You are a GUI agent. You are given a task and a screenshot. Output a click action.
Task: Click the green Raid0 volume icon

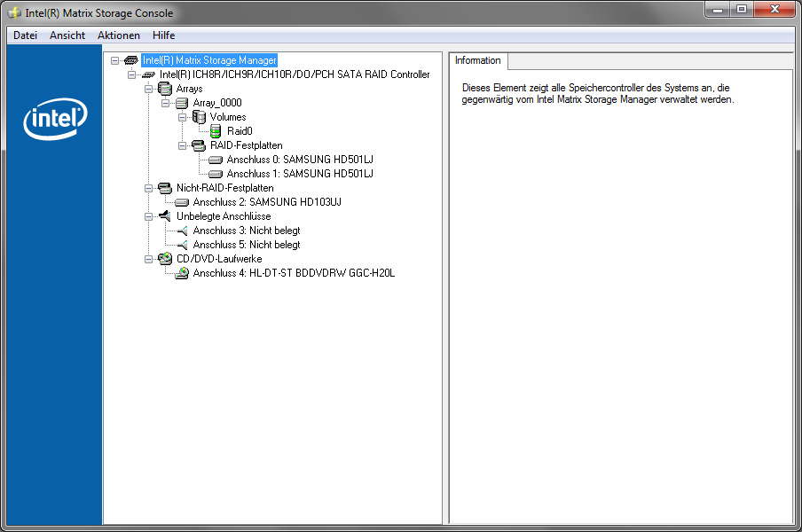tap(216, 131)
